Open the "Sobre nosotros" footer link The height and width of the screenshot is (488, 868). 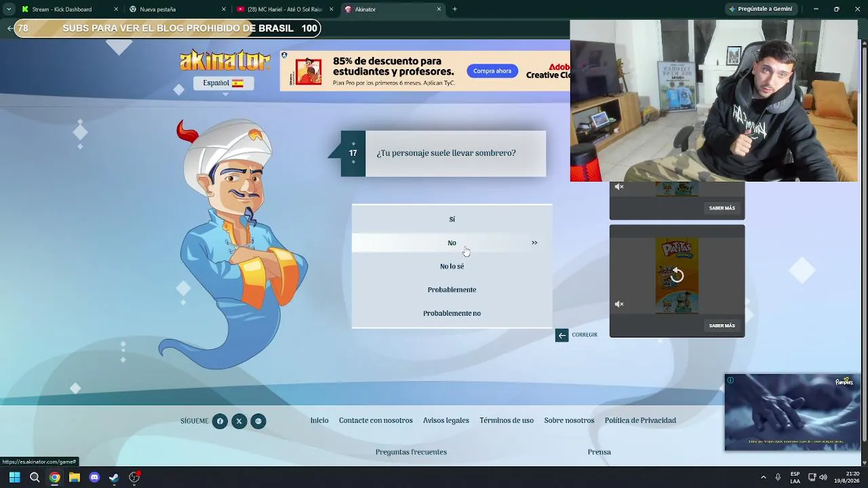(x=569, y=421)
